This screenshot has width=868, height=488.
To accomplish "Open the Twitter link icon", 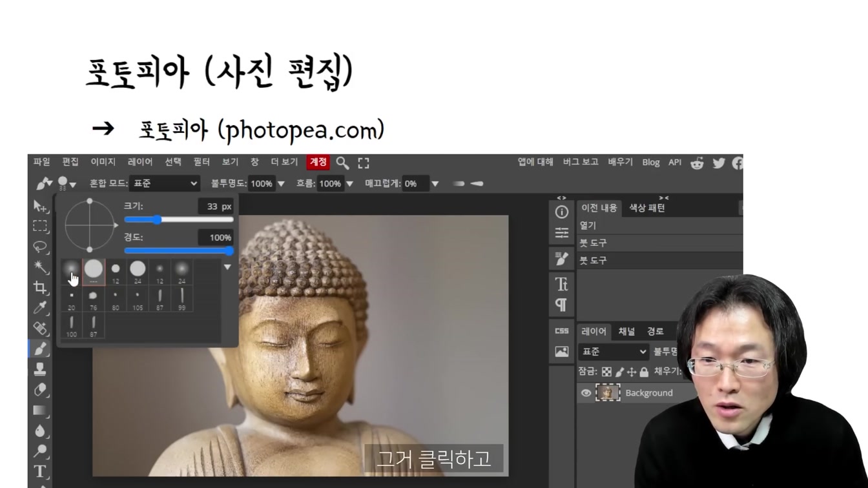I will tap(719, 163).
